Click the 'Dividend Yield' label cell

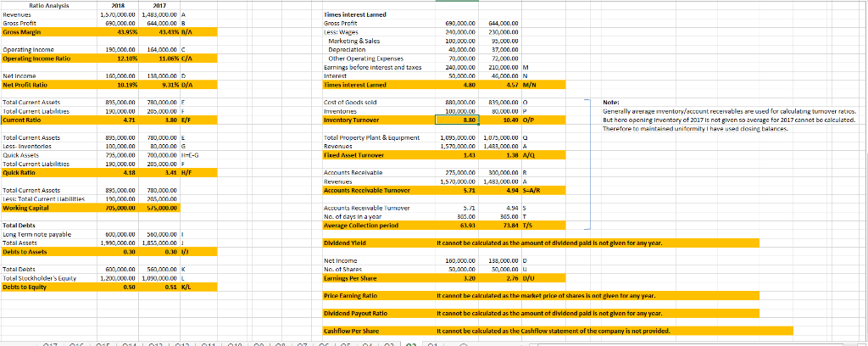tap(379, 243)
